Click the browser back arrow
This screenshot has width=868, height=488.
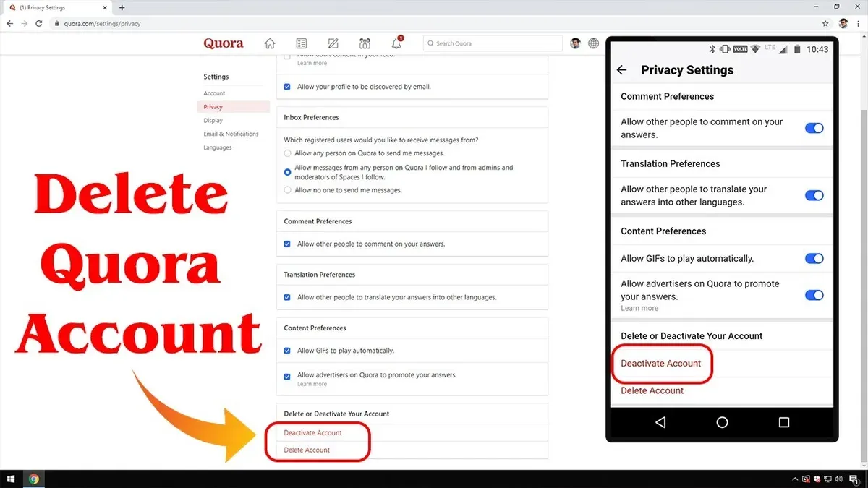pyautogui.click(x=10, y=23)
